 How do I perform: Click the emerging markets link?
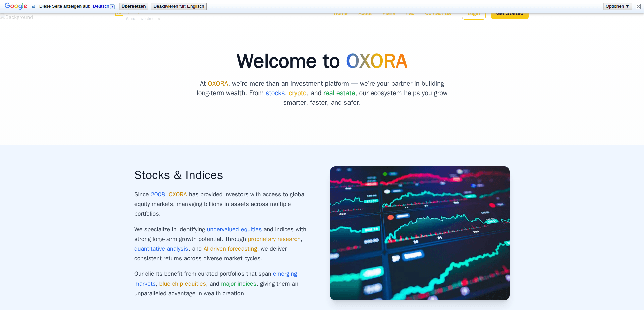click(x=285, y=274)
